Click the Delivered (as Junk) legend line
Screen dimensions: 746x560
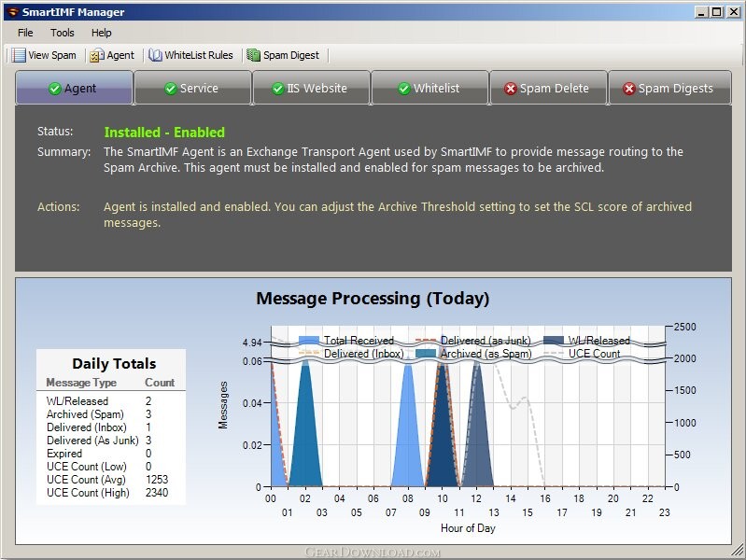tap(426, 340)
